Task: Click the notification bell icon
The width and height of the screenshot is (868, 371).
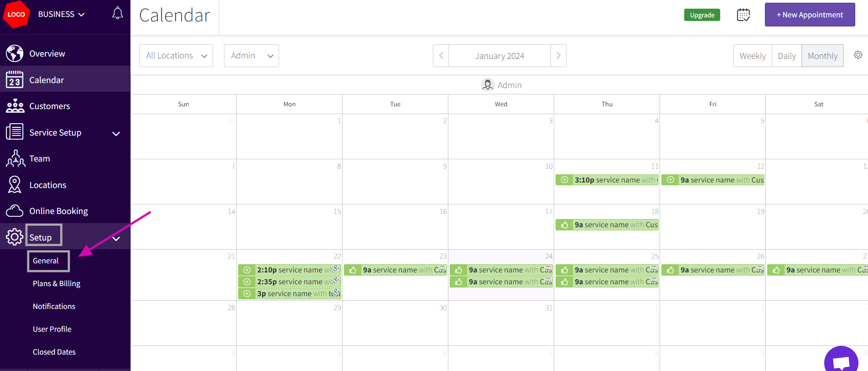Action: click(118, 13)
